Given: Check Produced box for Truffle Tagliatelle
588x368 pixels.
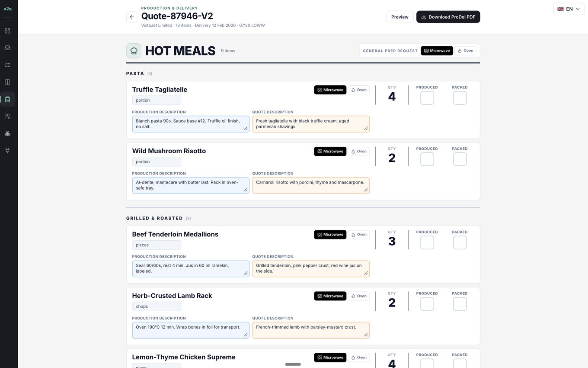Looking at the screenshot, I should pos(427,98).
